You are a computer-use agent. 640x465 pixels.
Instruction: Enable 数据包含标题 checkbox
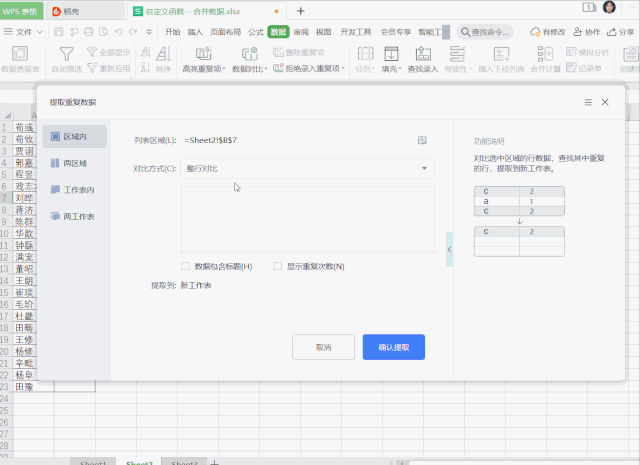pyautogui.click(x=186, y=267)
